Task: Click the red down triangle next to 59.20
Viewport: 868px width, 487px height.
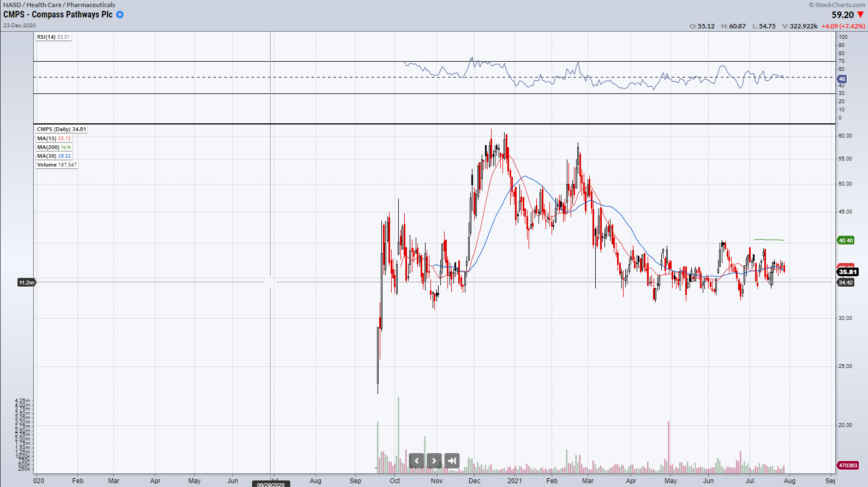Action: [x=860, y=15]
